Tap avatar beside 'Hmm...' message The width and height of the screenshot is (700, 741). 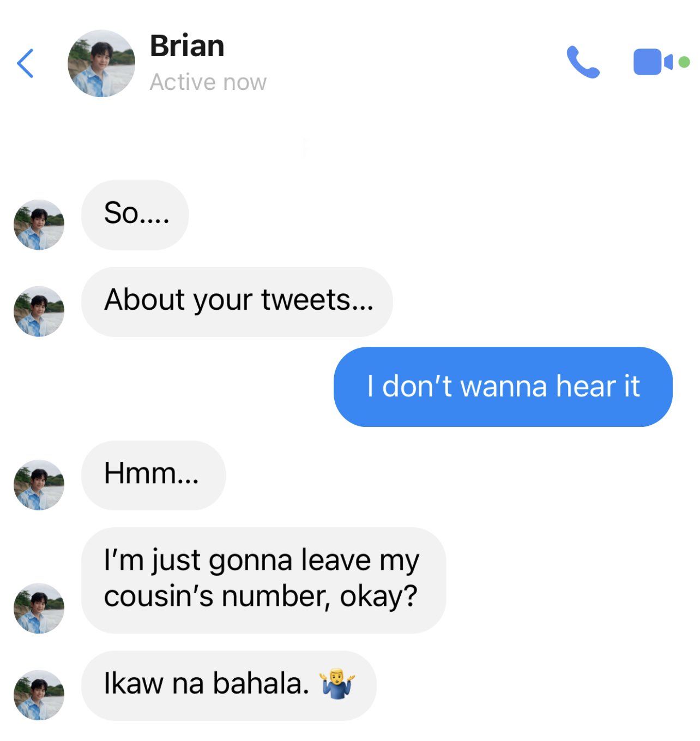[39, 485]
